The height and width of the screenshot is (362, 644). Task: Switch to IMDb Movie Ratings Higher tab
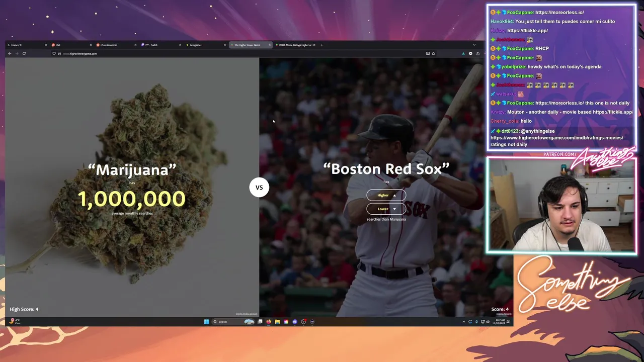[294, 45]
